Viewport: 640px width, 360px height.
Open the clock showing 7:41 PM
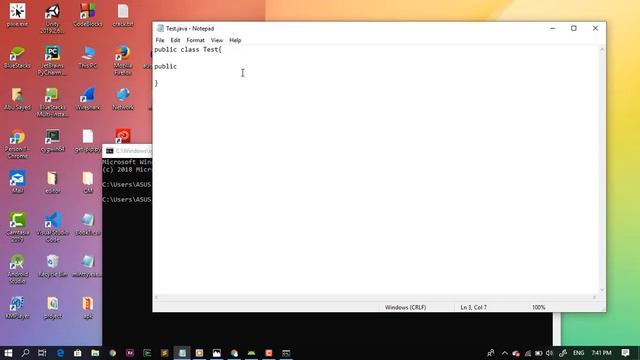click(602, 353)
